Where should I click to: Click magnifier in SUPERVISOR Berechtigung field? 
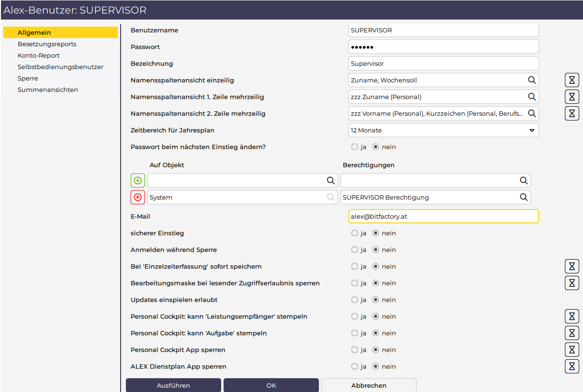(x=523, y=197)
